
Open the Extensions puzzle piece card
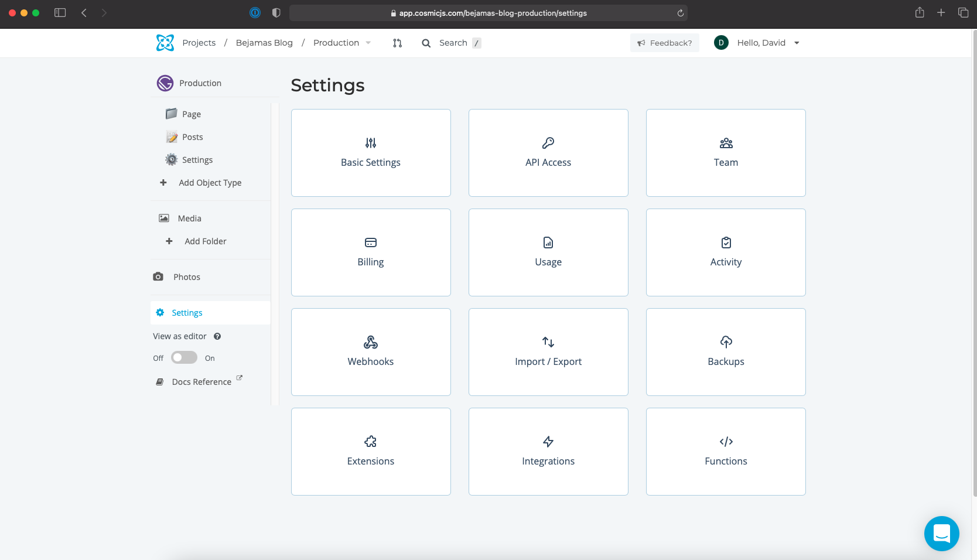coord(371,452)
